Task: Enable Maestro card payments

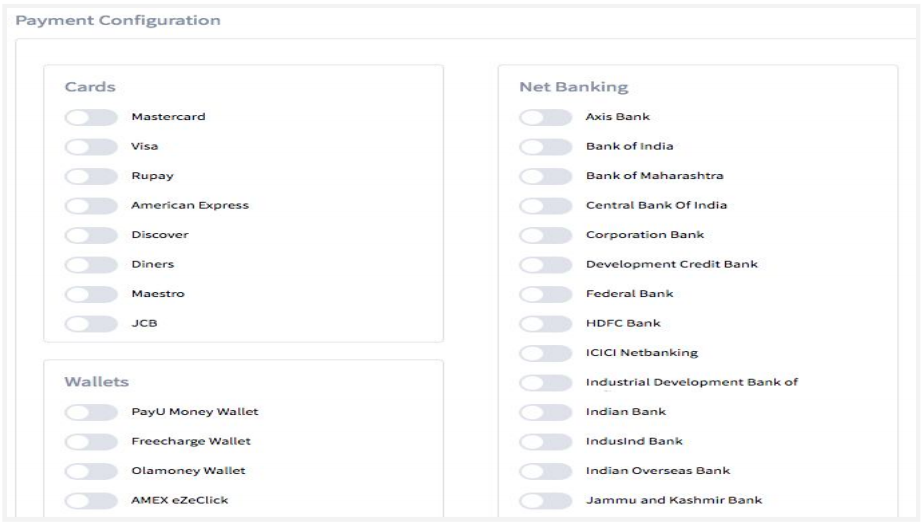Action: (x=91, y=294)
